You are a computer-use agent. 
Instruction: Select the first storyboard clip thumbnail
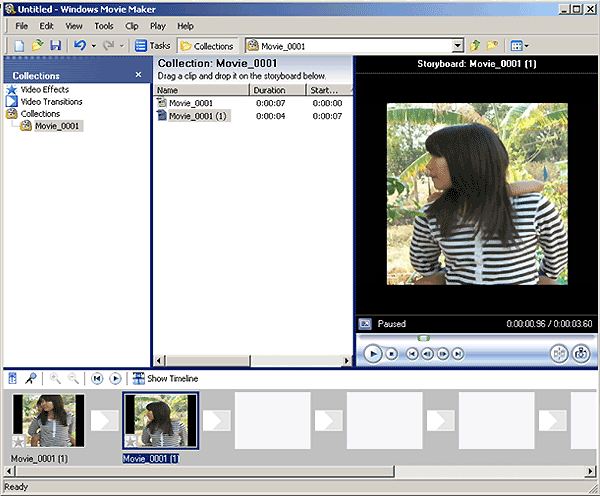click(x=49, y=421)
